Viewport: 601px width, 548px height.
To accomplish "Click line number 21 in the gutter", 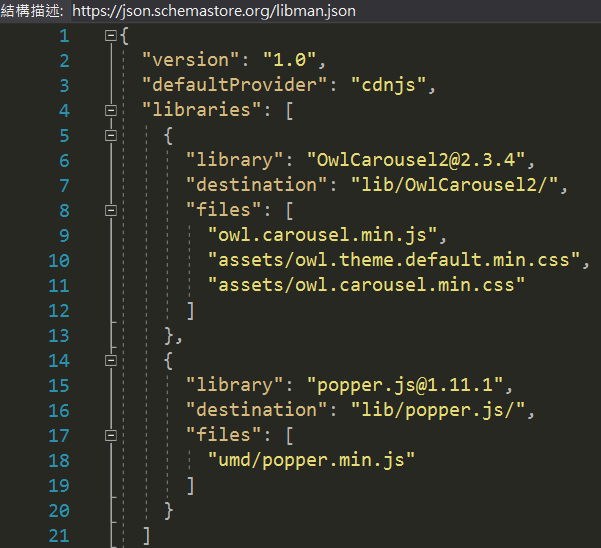I will pyautogui.click(x=59, y=536).
